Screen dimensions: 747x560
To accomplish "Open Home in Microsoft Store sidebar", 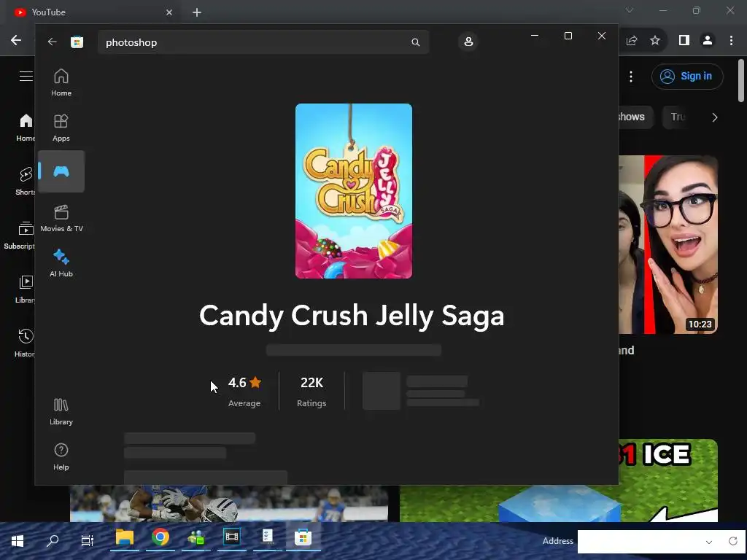I will pos(61,82).
